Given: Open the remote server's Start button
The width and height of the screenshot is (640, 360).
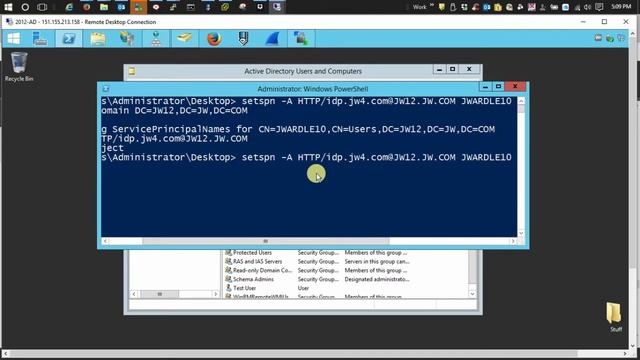Looking at the screenshot, I should tap(13, 39).
